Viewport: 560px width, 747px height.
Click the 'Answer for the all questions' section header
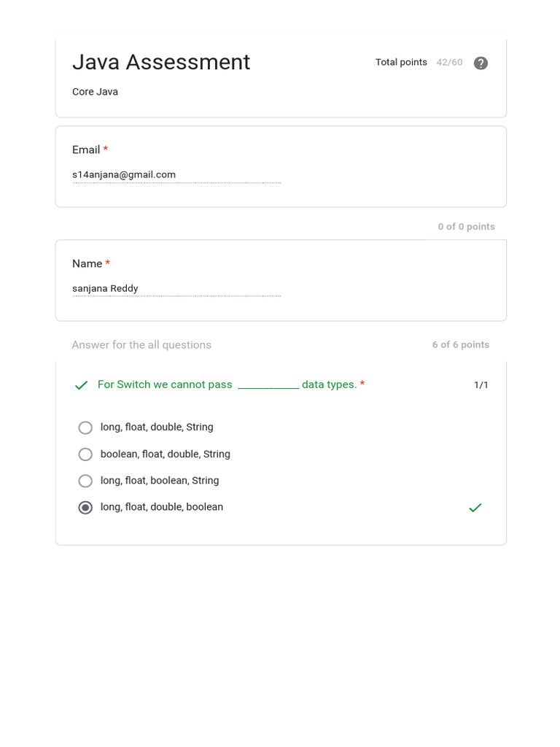pos(141,345)
